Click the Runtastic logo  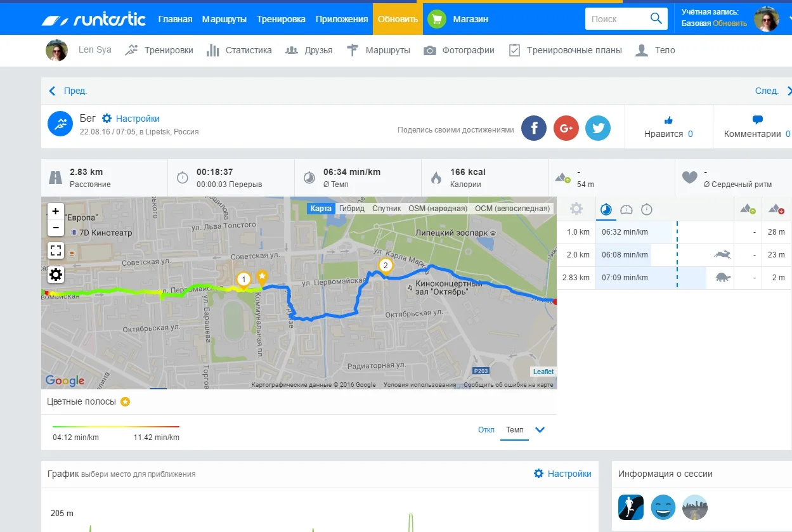point(94,19)
